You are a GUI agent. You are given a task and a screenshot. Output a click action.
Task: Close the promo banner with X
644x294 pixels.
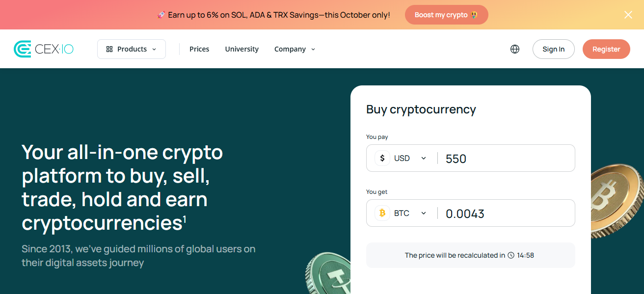point(628,15)
